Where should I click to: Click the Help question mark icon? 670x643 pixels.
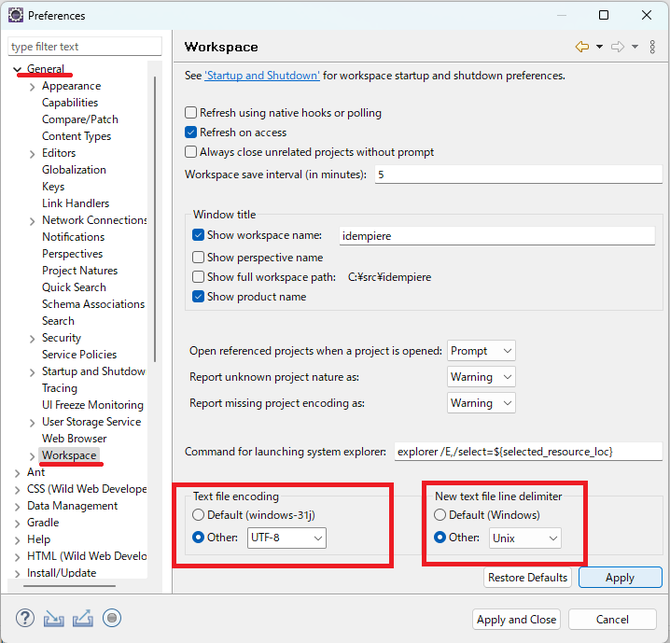[25, 618]
